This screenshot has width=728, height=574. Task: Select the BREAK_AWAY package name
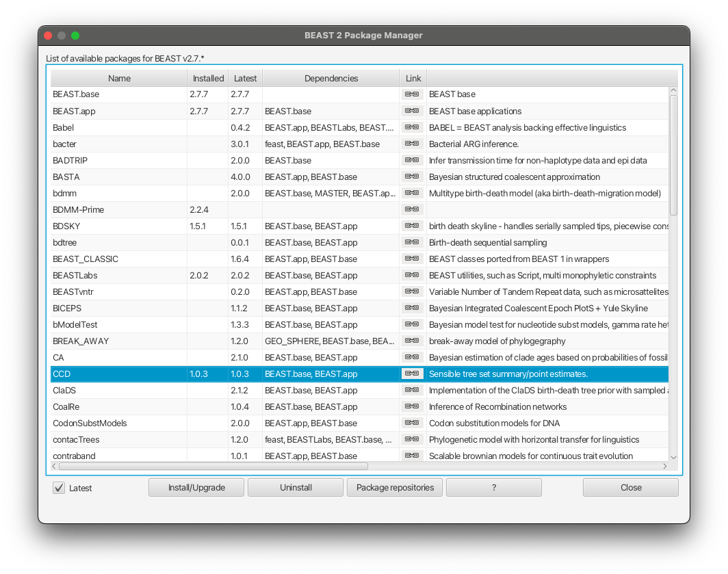click(x=81, y=341)
